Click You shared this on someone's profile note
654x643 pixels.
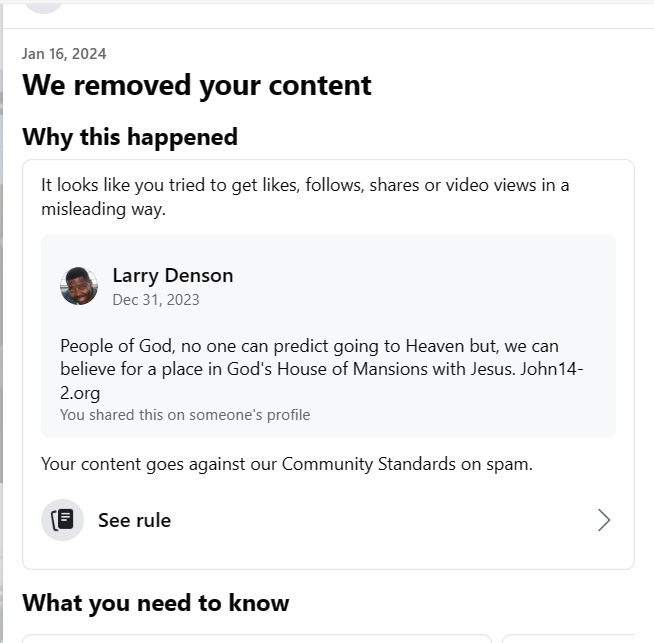(185, 415)
